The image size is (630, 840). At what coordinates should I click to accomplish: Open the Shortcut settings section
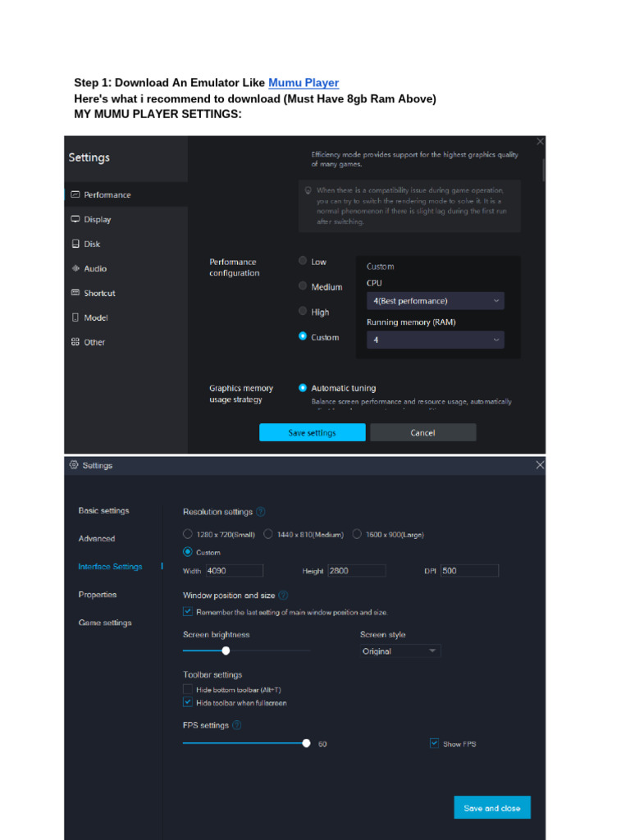coord(126,293)
